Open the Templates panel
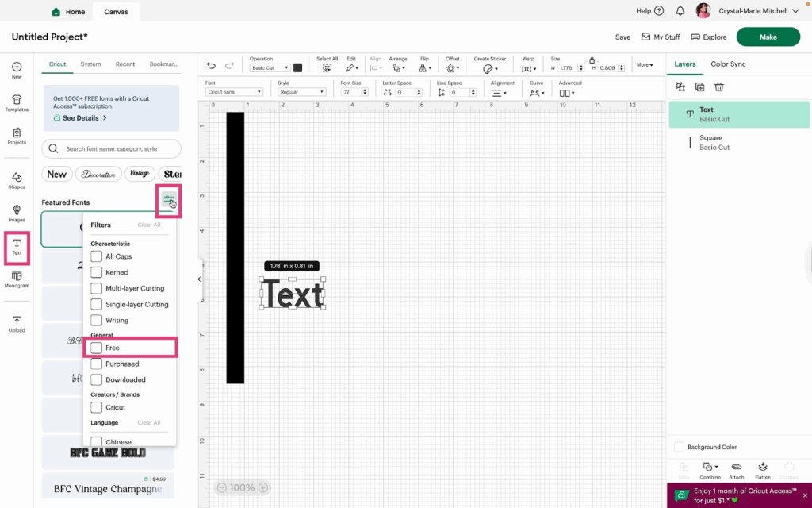Screen dimensions: 812x508 coord(17,103)
